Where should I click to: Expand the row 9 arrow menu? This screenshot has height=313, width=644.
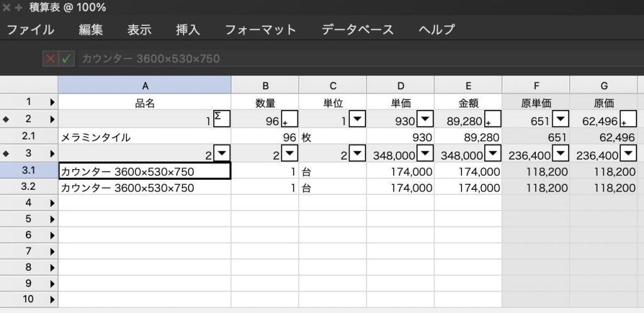click(x=53, y=283)
